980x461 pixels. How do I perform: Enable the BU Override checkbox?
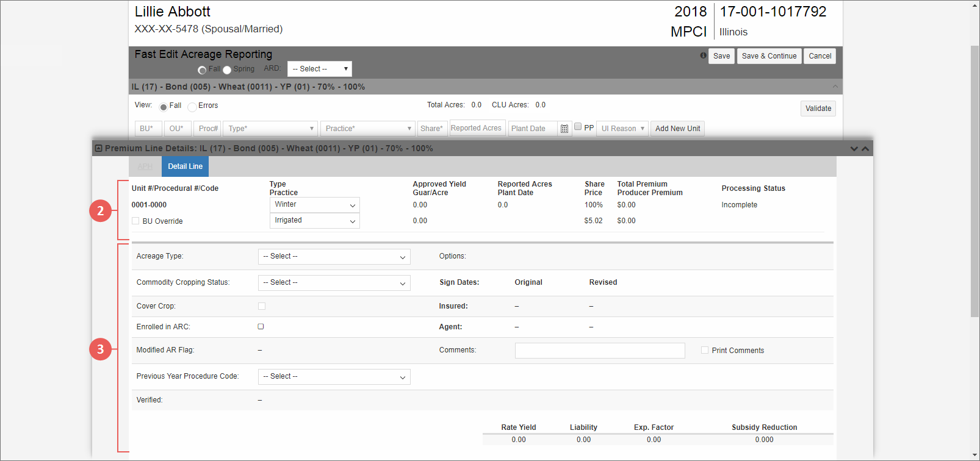click(135, 221)
